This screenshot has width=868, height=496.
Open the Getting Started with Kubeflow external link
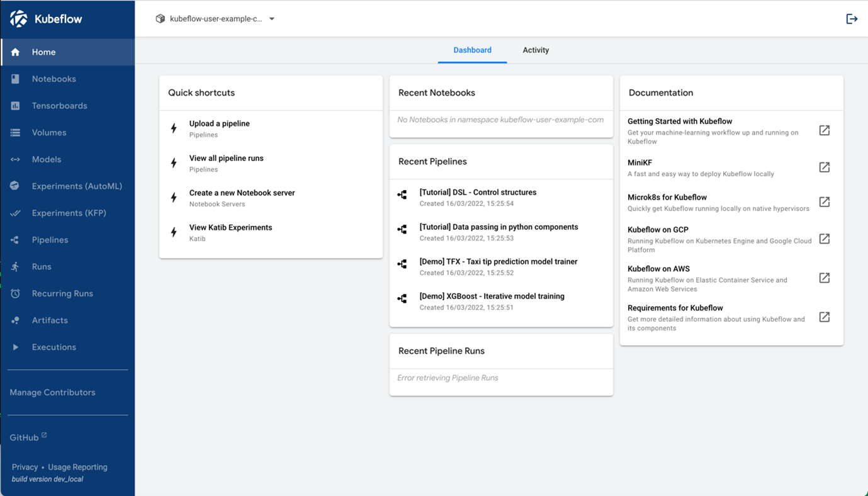click(x=825, y=130)
